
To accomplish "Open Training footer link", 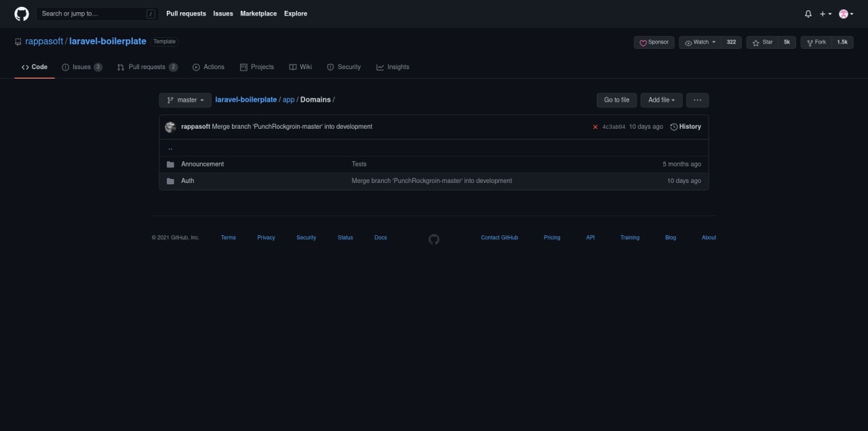I will click(629, 238).
